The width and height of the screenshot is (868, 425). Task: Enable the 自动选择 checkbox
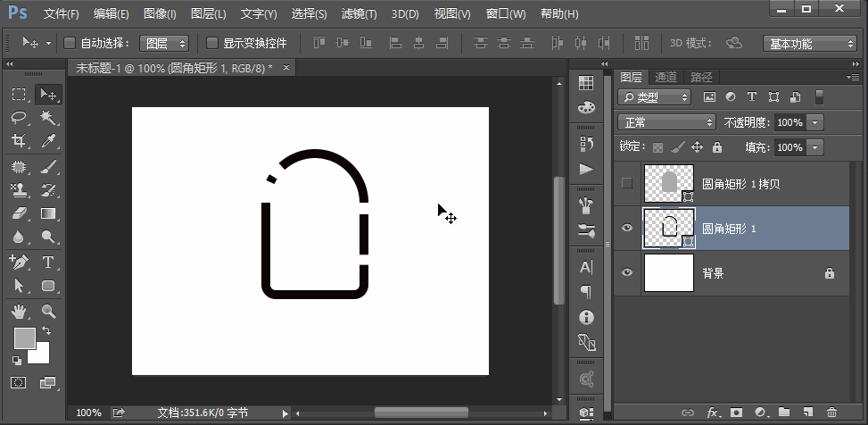point(70,43)
